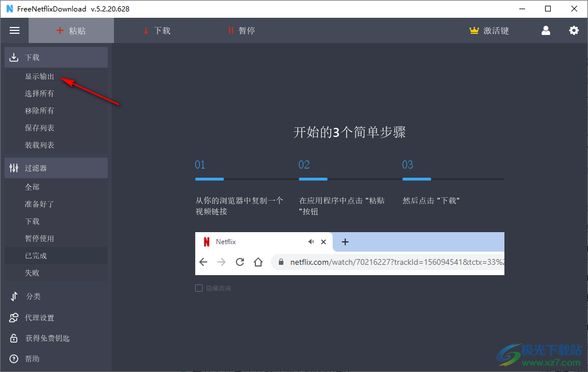Viewport: 588px width, 372px height.
Task: Filter by 准备好了
Action: (x=40, y=204)
